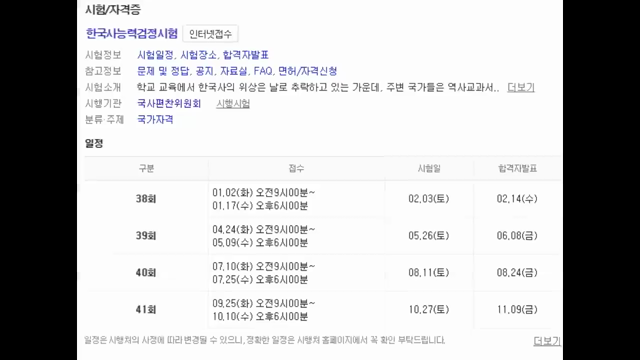Image resolution: width=640 pixels, height=360 pixels.
Task: Select the 39회 row label
Action: point(146,236)
